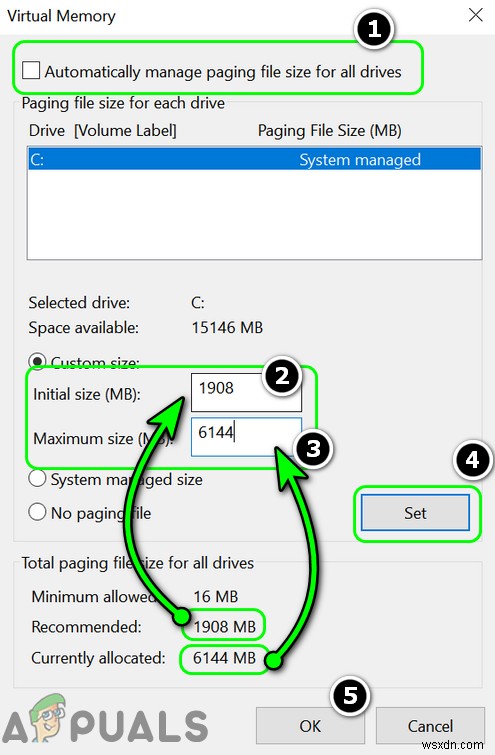Viewport: 495px width, 755px height.
Task: Click the Space available 15146 MB value
Action: (227, 327)
